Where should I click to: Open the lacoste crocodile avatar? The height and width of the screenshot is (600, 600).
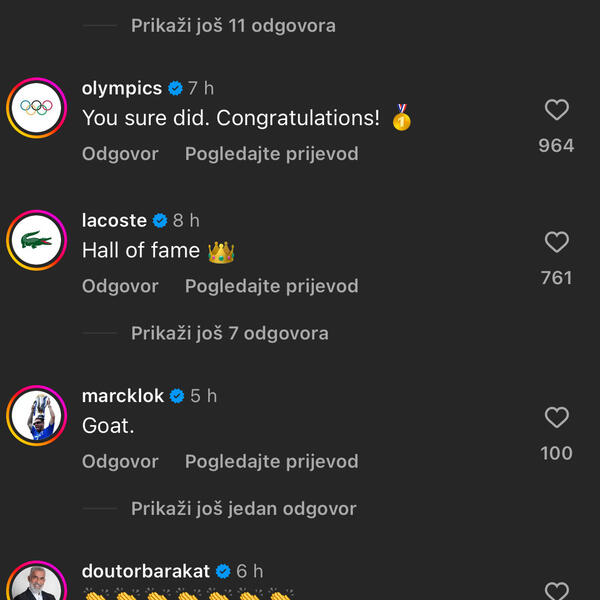tap(37, 240)
